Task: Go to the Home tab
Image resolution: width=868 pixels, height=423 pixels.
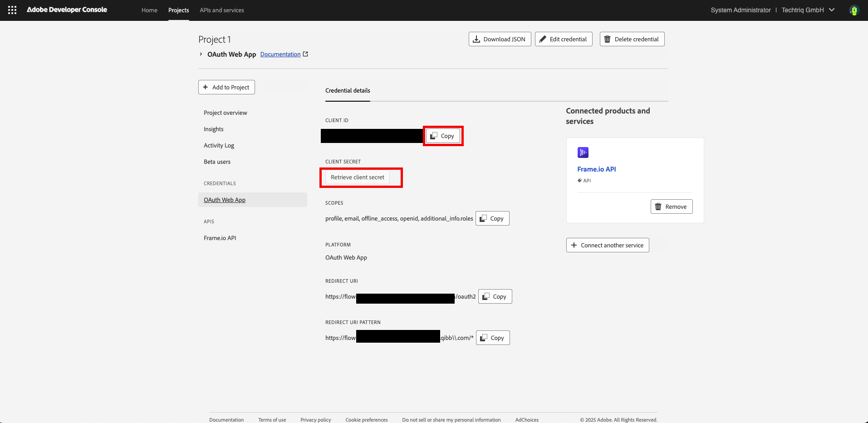Action: (x=149, y=10)
